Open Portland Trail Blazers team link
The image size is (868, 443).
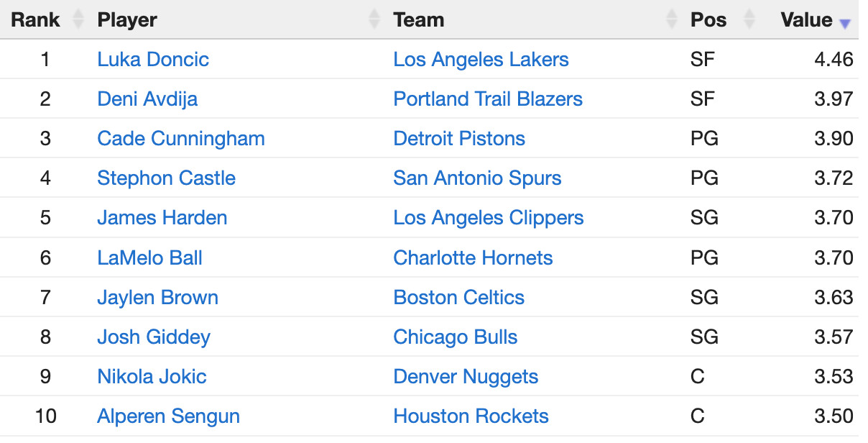(488, 99)
